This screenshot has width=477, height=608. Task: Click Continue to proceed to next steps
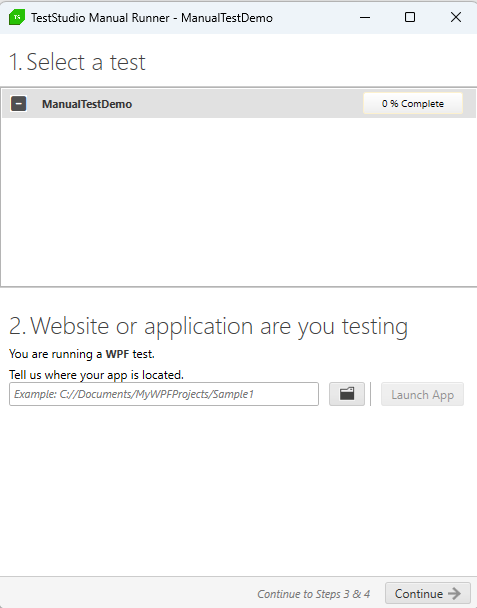click(428, 594)
